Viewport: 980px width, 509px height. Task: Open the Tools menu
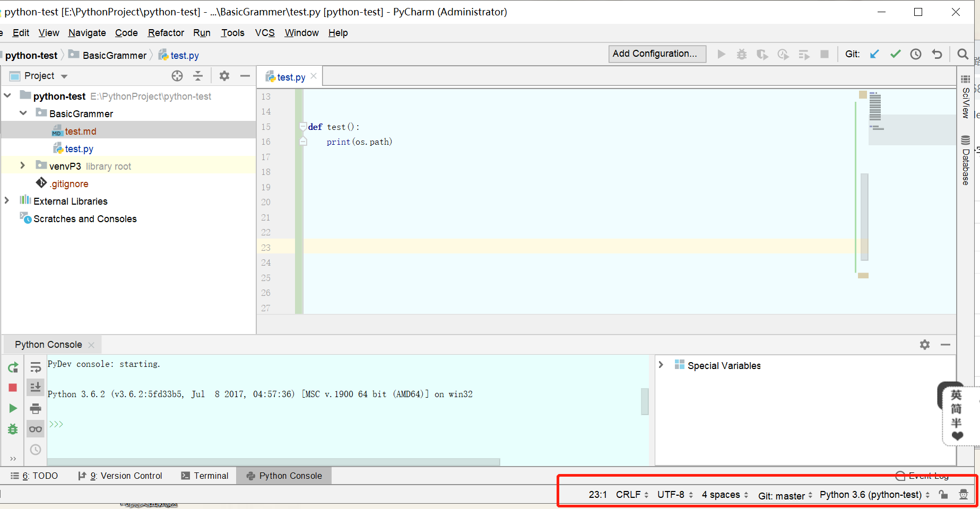point(233,33)
